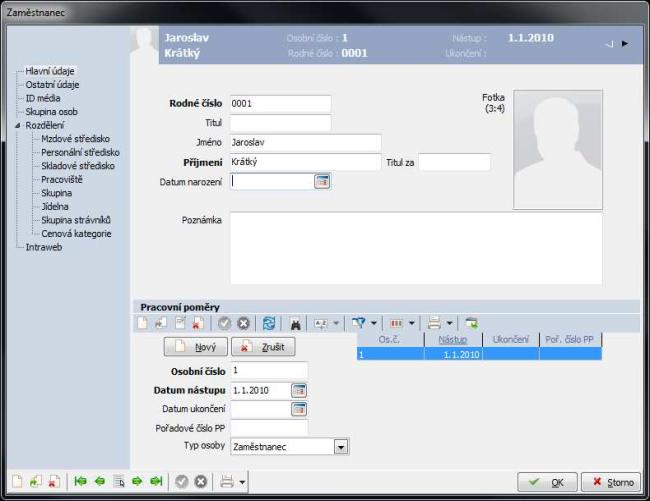Select Ostatní údaje in the tree

click(52, 85)
